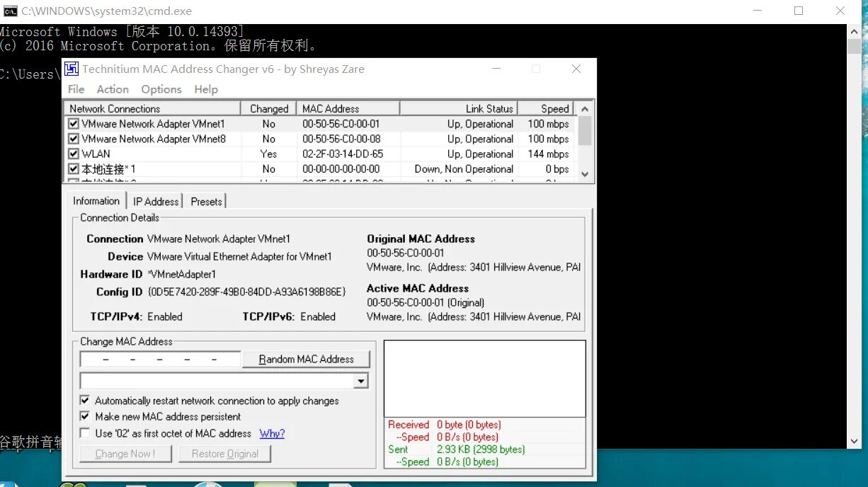Uncheck Make new MAC address persistent
Viewport: 868px width, 487px height.
[86, 417]
